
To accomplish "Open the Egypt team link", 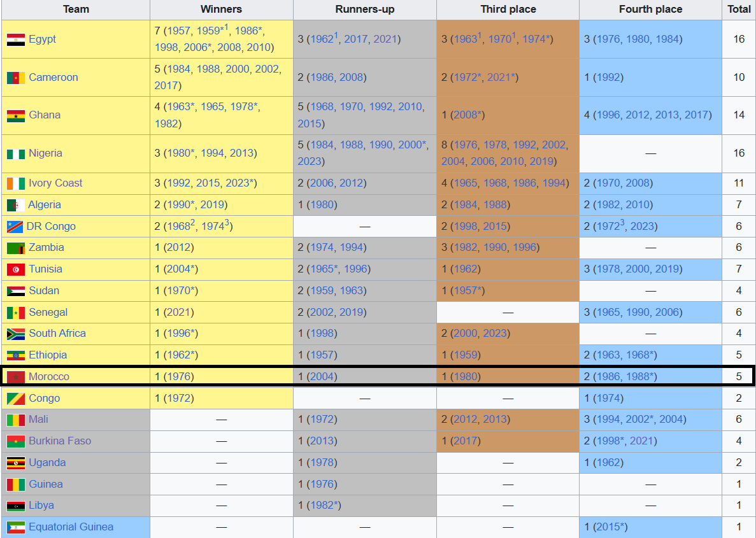I will point(43,39).
